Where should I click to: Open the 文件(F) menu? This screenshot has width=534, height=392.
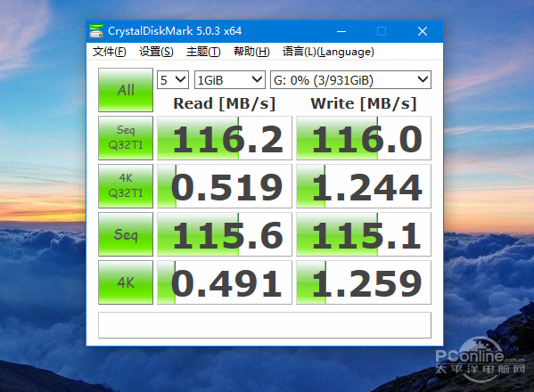tap(110, 52)
